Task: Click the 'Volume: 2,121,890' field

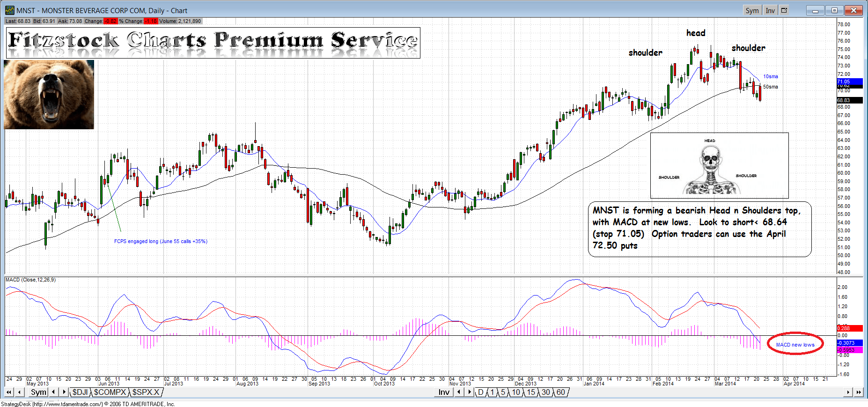Action: point(180,21)
